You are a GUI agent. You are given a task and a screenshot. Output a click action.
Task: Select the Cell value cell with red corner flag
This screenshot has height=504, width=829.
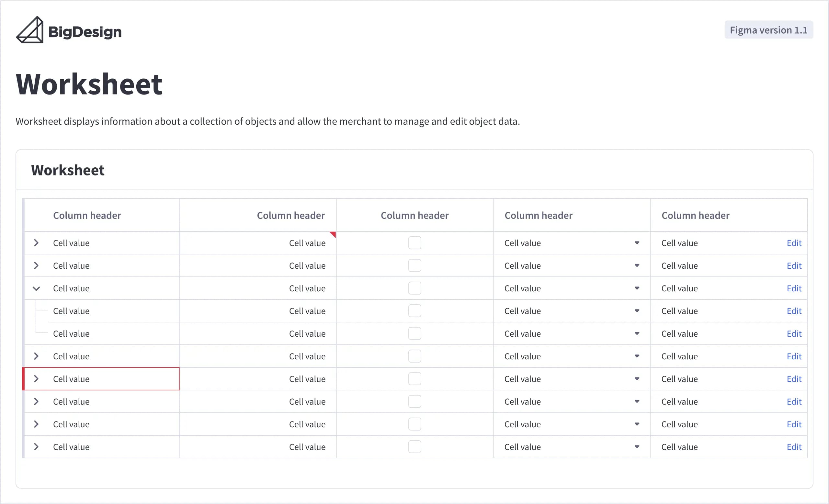pyautogui.click(x=258, y=243)
